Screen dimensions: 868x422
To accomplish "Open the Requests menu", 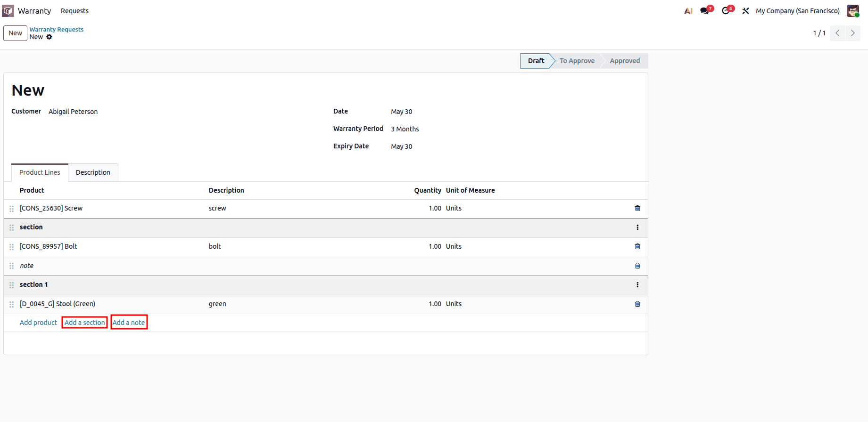I will tap(74, 11).
